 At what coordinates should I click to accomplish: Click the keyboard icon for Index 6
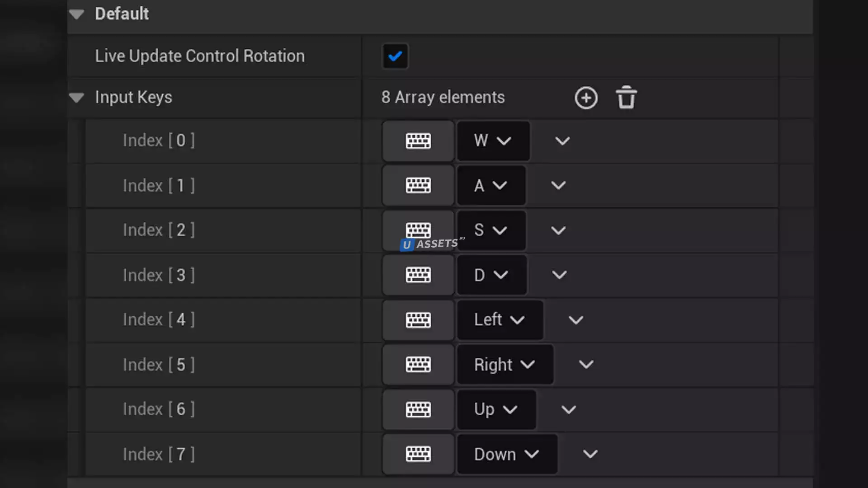[x=418, y=409]
